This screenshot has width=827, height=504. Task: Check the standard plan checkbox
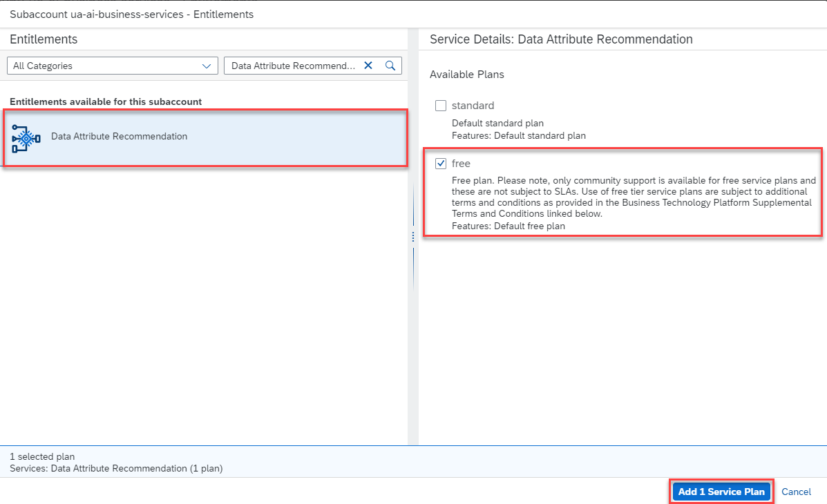pyautogui.click(x=440, y=106)
